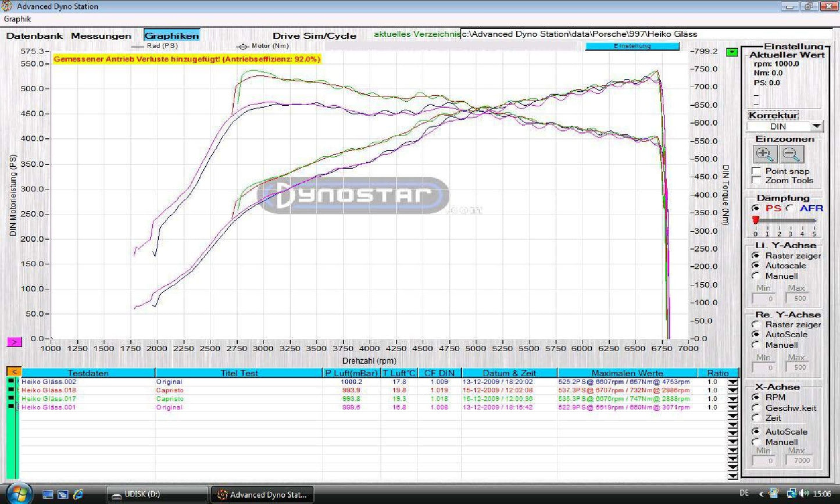Viewport: 840px width, 504px height.
Task: Select Advanced Dyno Stat in the taskbar
Action: click(263, 494)
